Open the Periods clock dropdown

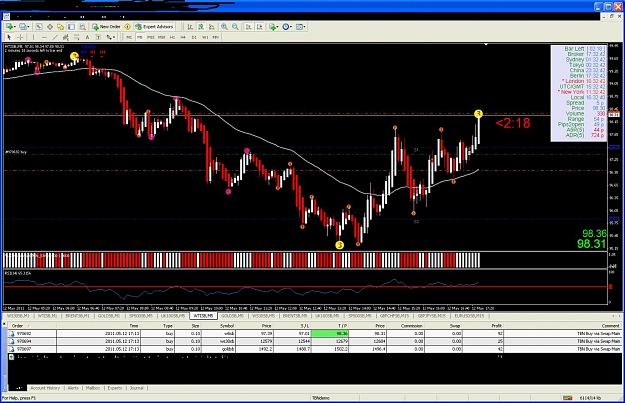[x=287, y=27]
